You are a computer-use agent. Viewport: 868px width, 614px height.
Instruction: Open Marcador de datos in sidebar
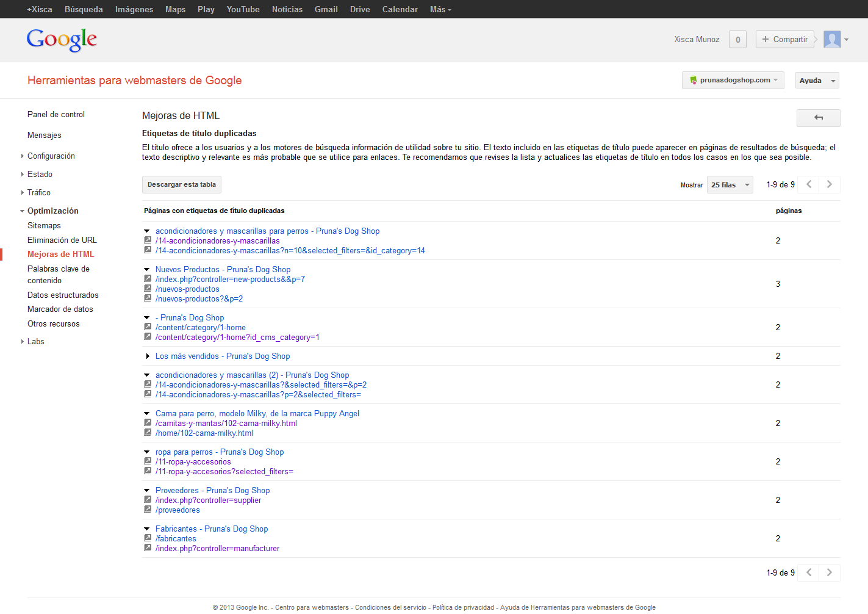tap(60, 309)
